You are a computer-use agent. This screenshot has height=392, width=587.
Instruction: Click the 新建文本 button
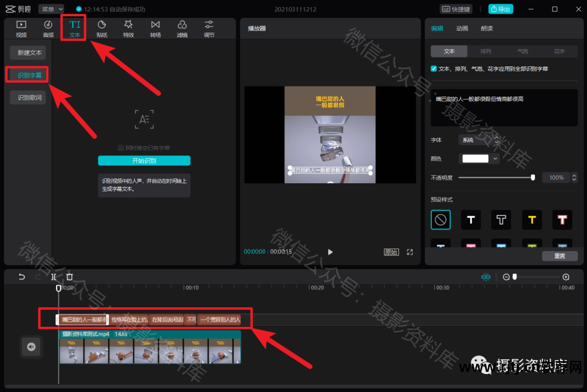pyautogui.click(x=28, y=53)
